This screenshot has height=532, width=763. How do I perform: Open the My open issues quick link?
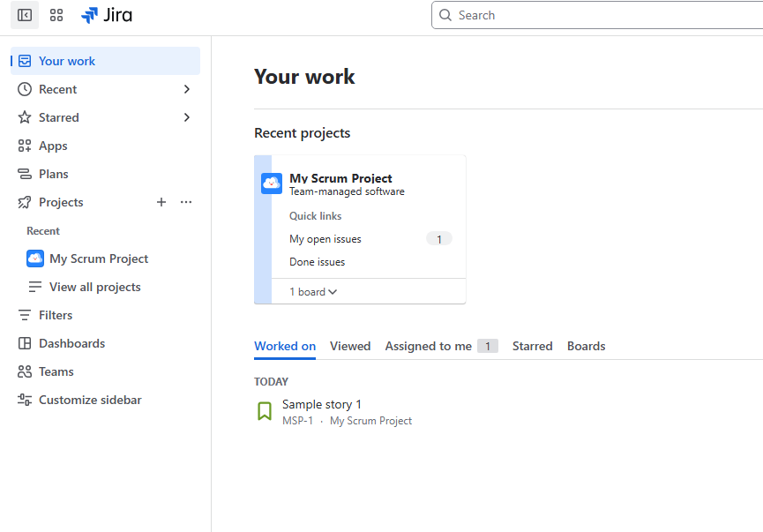(325, 239)
